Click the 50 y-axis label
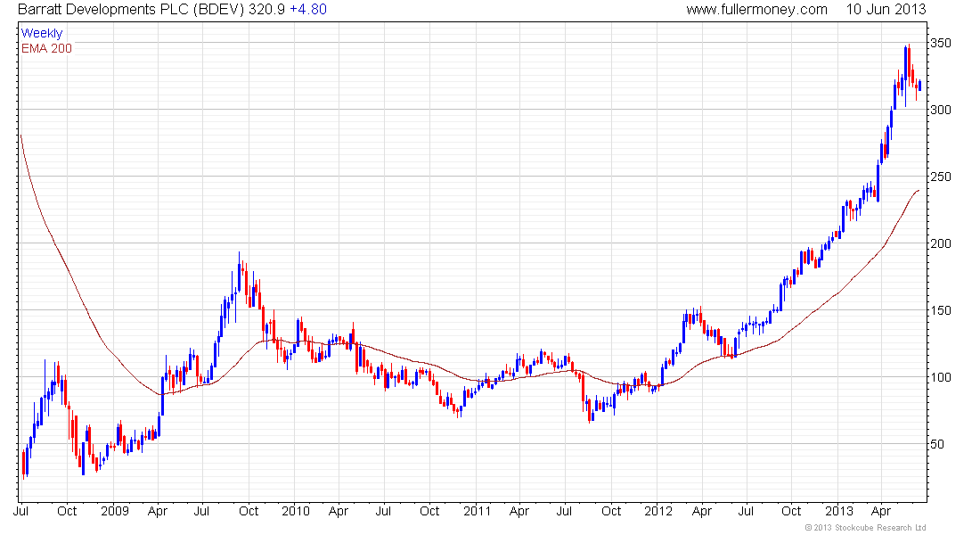The image size is (980, 535). [937, 444]
